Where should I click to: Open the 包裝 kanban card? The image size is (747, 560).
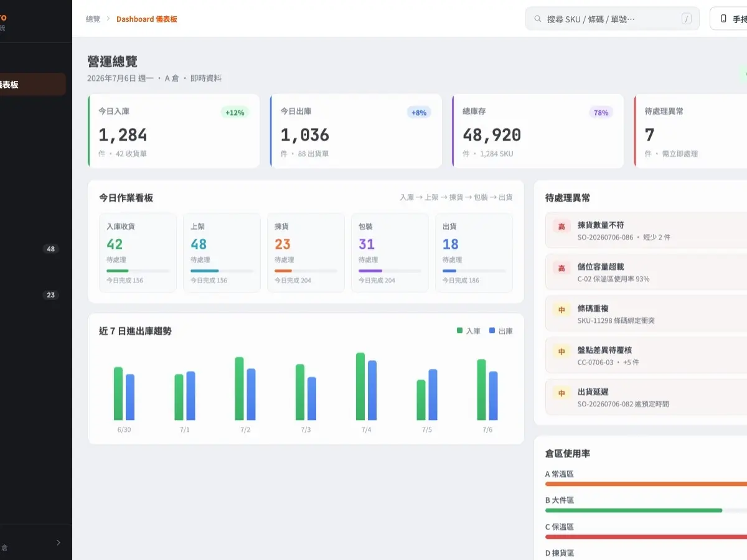click(390, 253)
